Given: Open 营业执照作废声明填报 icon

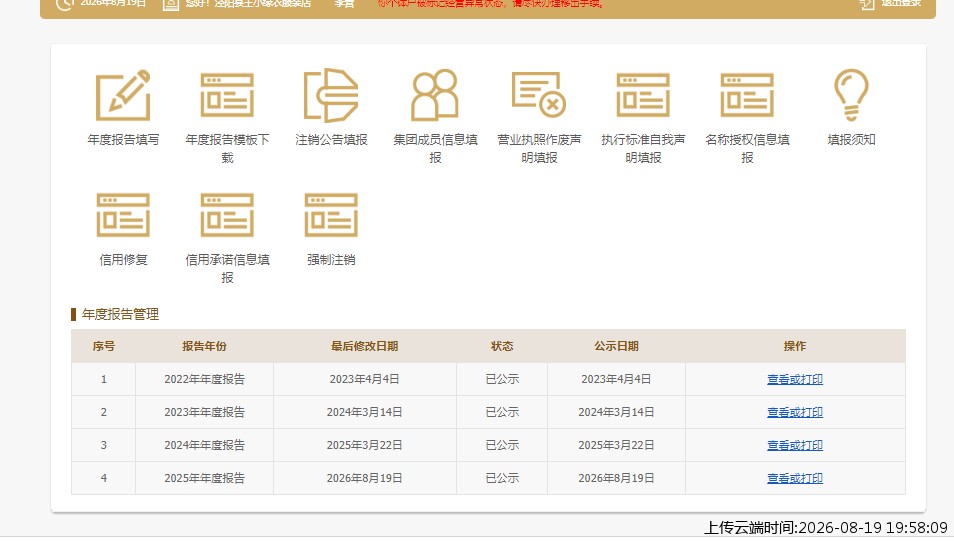Looking at the screenshot, I should pyautogui.click(x=539, y=95).
